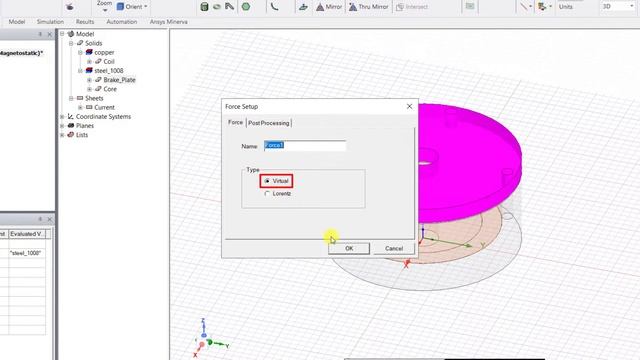Open the Zoom dropdown arrow

pos(104,10)
